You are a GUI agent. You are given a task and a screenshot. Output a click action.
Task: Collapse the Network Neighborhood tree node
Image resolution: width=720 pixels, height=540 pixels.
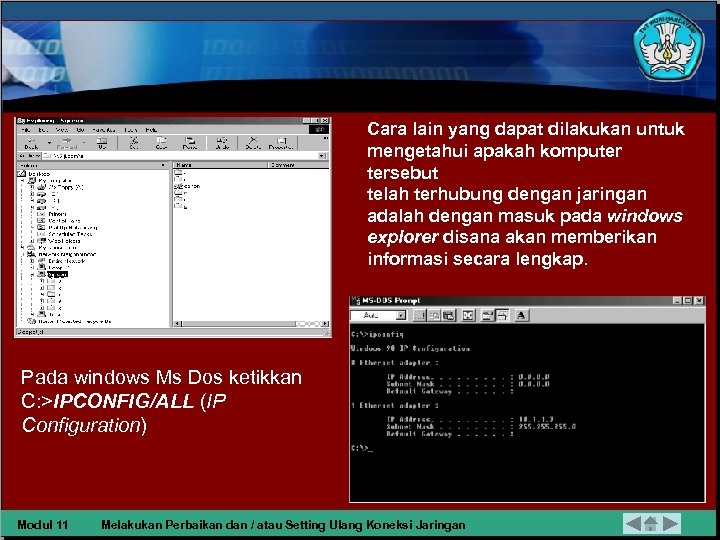point(22,254)
